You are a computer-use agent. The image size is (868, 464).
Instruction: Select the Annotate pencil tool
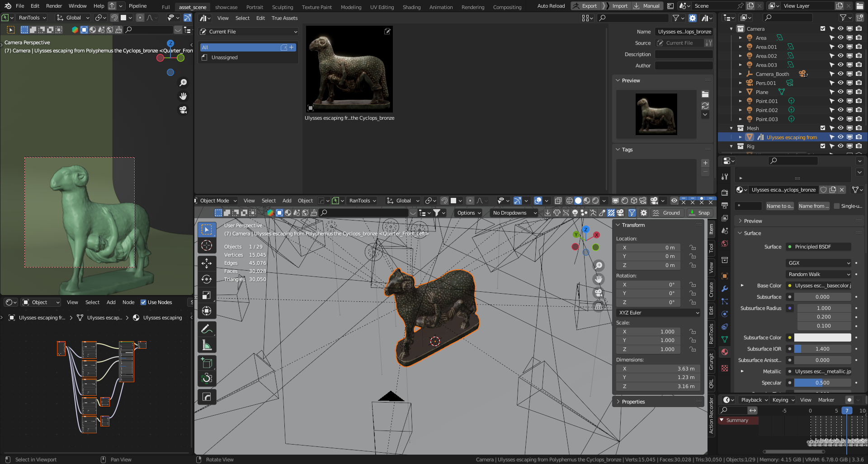(207, 329)
